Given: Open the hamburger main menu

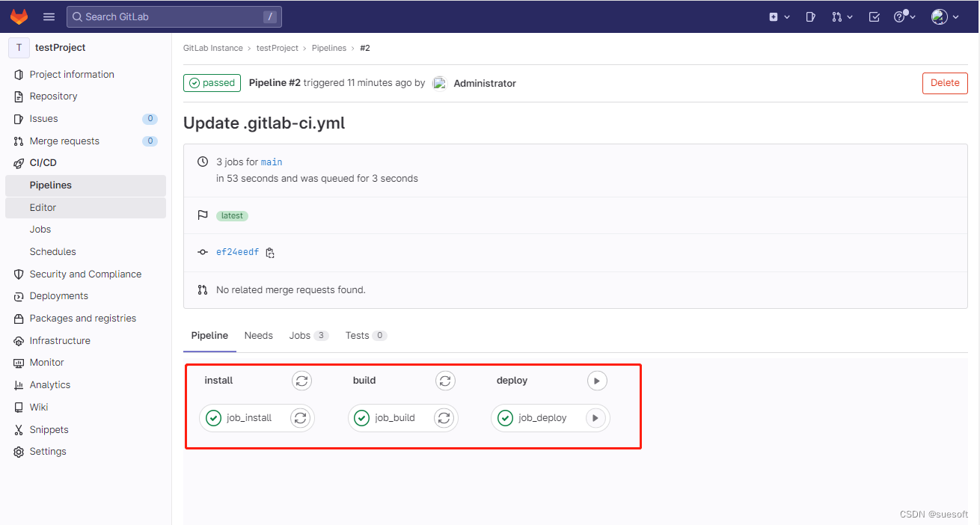Looking at the screenshot, I should [x=49, y=16].
